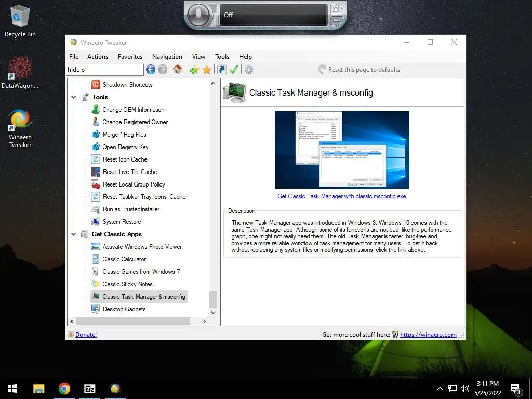Click the search box containing 'hide p'
Image resolution: width=532 pixels, height=399 pixels.
(105, 70)
